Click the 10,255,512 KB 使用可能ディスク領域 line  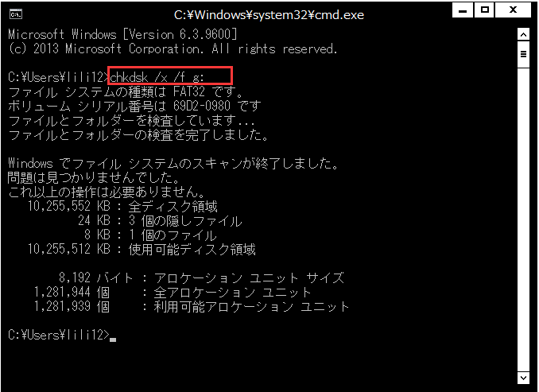click(x=142, y=249)
